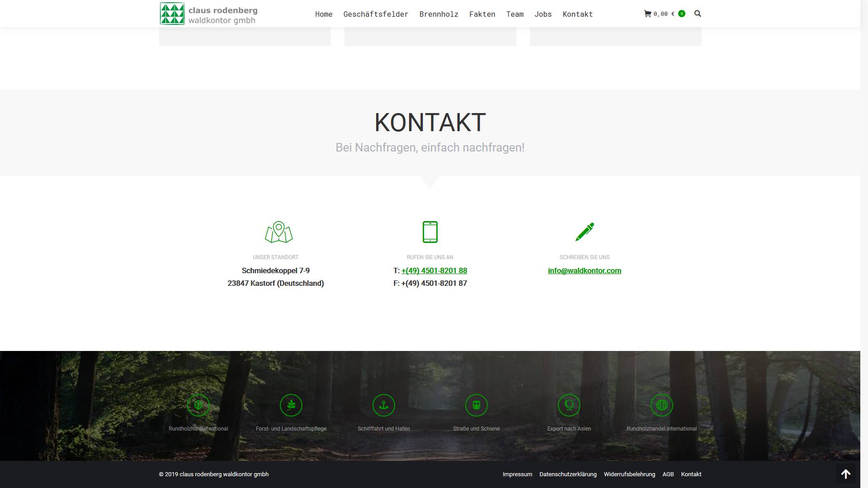Screen dimensions: 868x488
Task: Click the smartphone icon above phone numbers
Action: (x=430, y=232)
